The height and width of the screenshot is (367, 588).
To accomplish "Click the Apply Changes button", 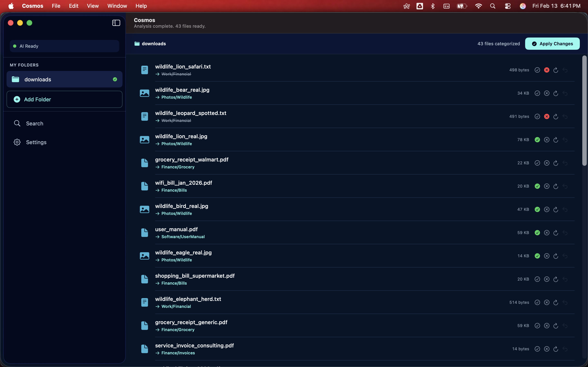I will click(x=552, y=44).
